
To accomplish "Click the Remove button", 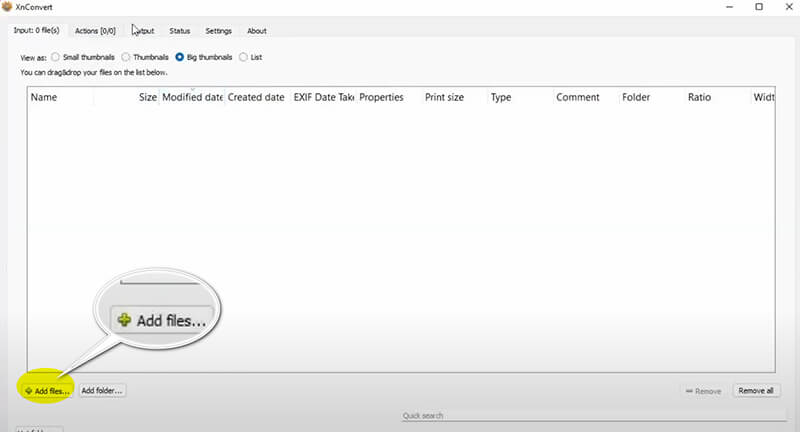I will (704, 391).
